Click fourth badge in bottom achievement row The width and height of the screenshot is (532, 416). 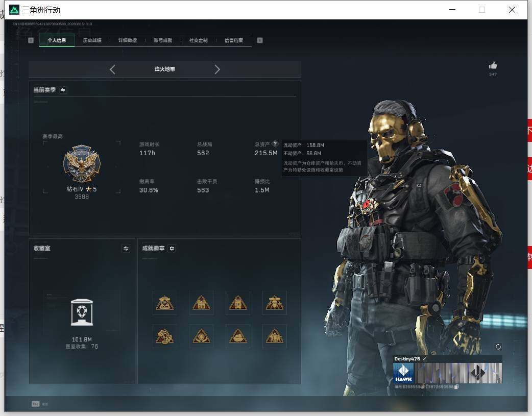point(275,336)
